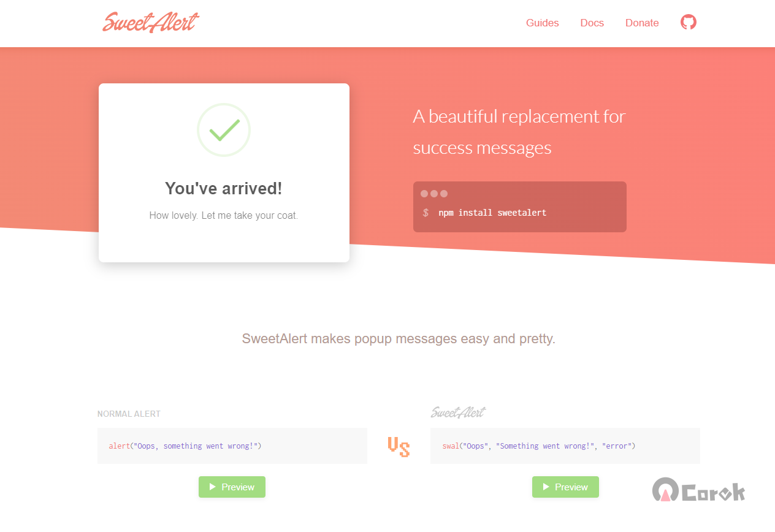
Task: Preview the SweetAlert swal example
Action: (565, 487)
